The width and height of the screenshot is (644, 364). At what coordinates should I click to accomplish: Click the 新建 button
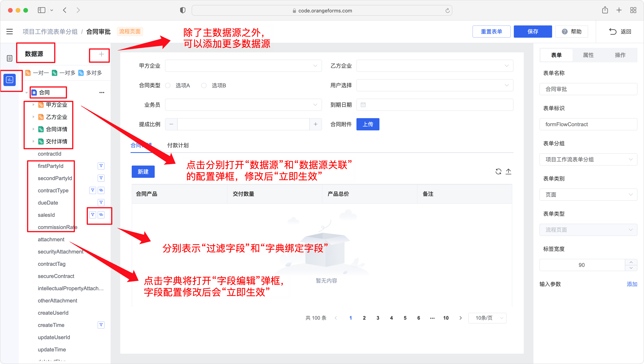click(x=143, y=172)
